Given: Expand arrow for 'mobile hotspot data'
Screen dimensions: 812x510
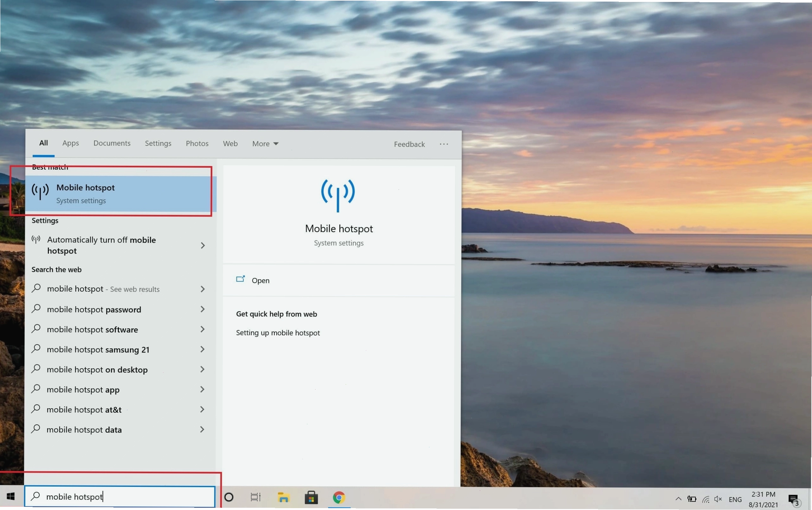Looking at the screenshot, I should [x=202, y=429].
